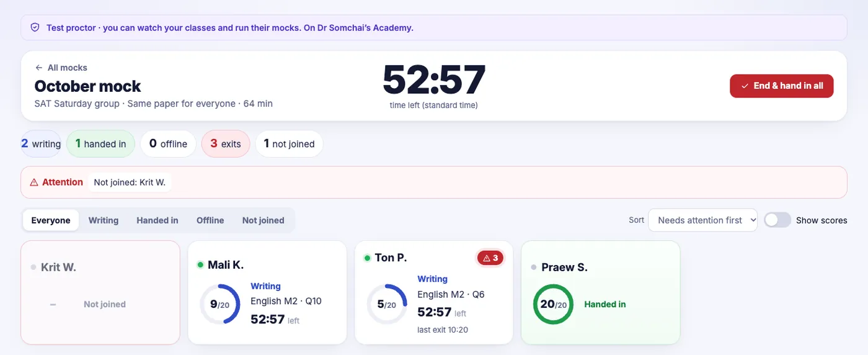
Task: Click the 52:57 main countdown timer
Action: click(434, 79)
